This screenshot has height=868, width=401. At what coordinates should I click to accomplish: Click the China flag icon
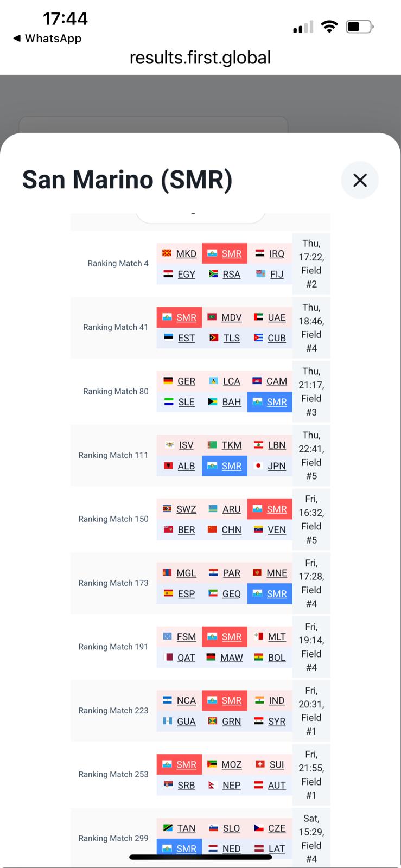tap(213, 530)
